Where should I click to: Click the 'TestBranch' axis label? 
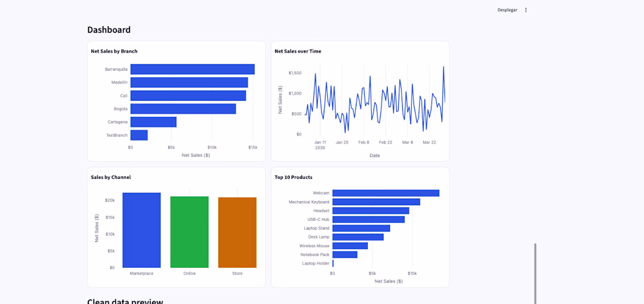[x=117, y=135]
